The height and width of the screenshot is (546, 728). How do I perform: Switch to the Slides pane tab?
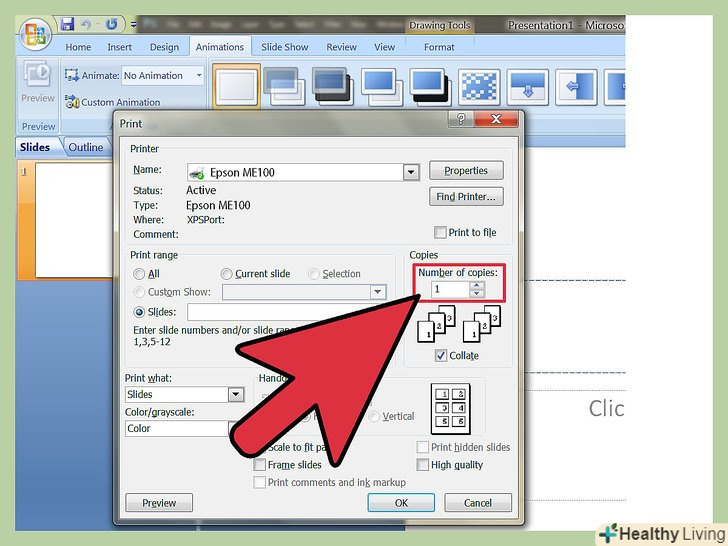coord(35,147)
